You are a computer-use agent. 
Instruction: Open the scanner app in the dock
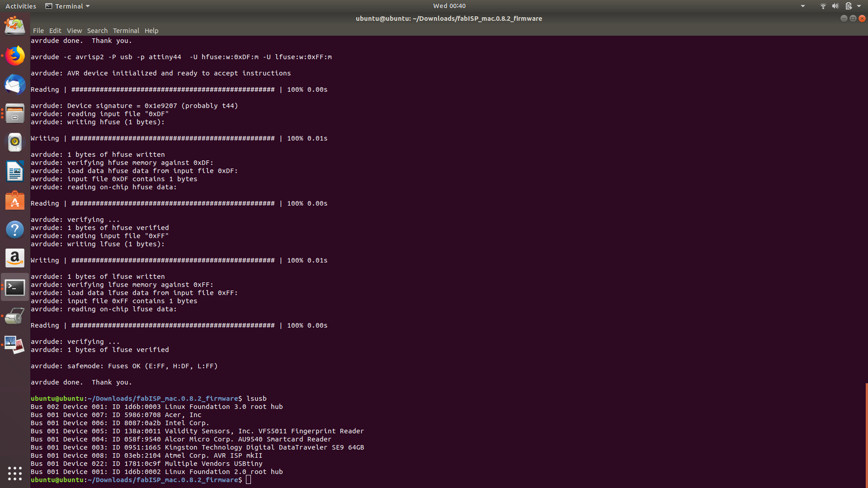click(15, 316)
